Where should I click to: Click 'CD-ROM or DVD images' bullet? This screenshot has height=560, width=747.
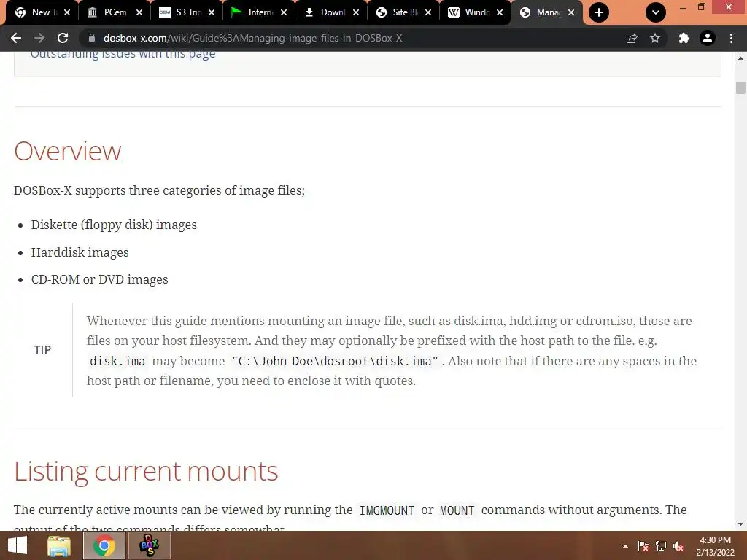point(99,279)
